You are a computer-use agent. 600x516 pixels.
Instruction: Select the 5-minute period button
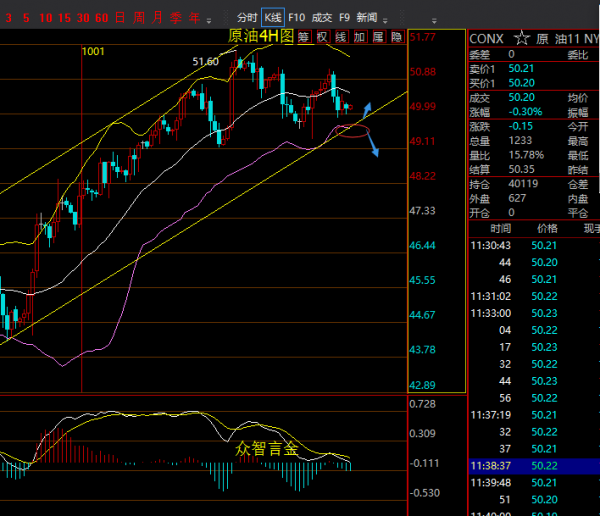pos(26,18)
